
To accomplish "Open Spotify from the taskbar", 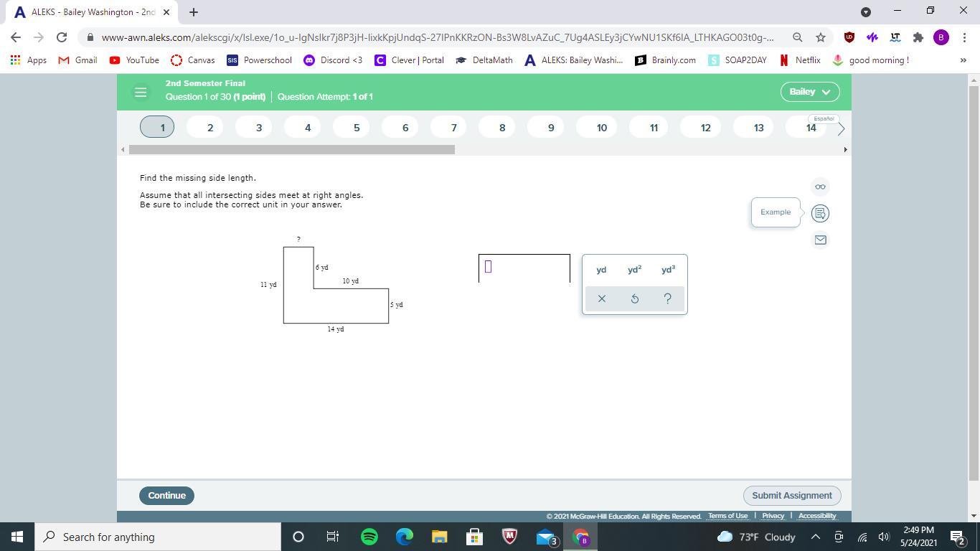I will [x=369, y=537].
